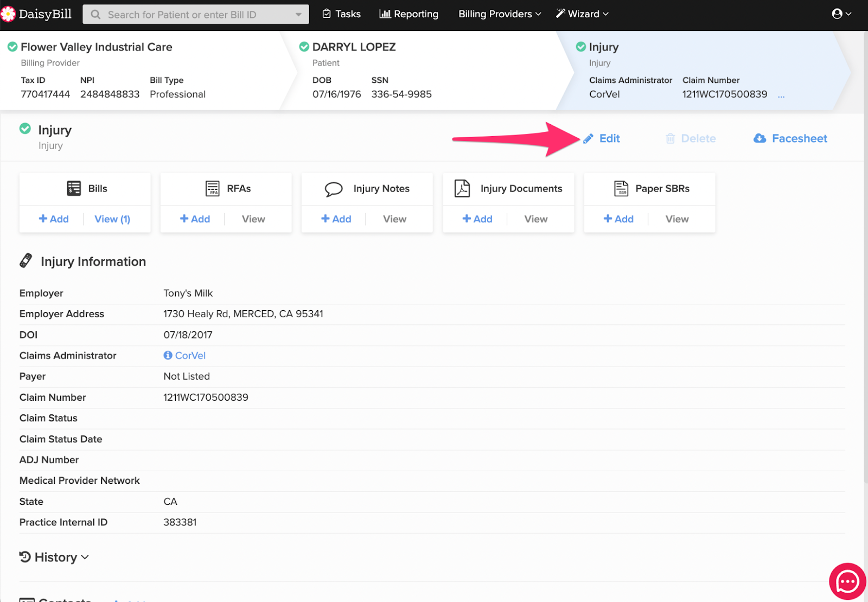Screen dimensions: 868x602
Task: Open the DARRYL LOPEZ patient breadcrumb
Action: (x=354, y=47)
